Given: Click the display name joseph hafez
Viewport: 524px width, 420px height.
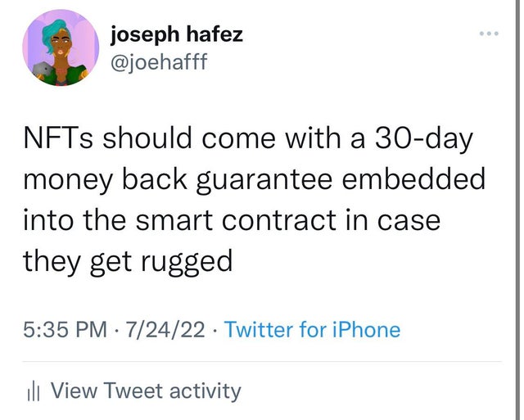Looking at the screenshot, I should 177,34.
